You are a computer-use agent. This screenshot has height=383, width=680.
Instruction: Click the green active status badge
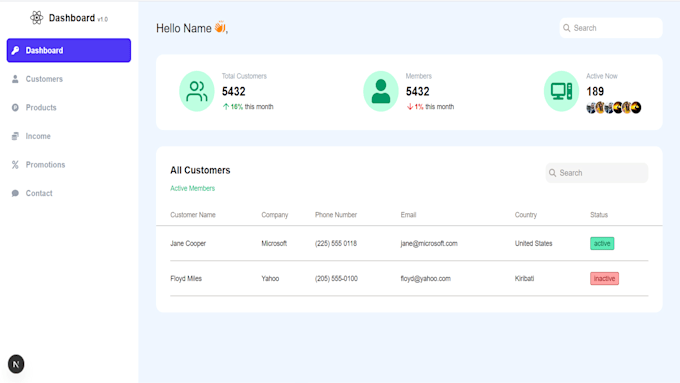(602, 243)
